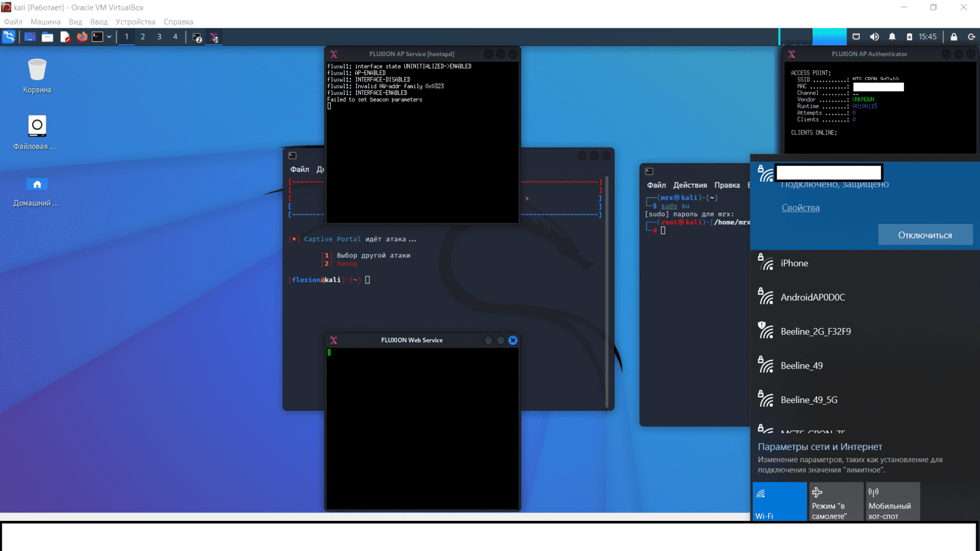
Task: Click the show desktop icon in panel
Action: [30, 37]
